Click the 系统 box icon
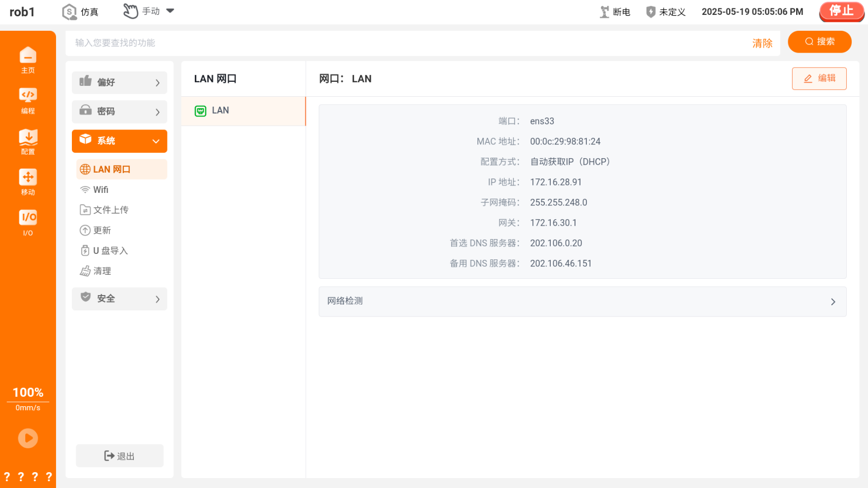This screenshot has width=868, height=488. coord(86,139)
